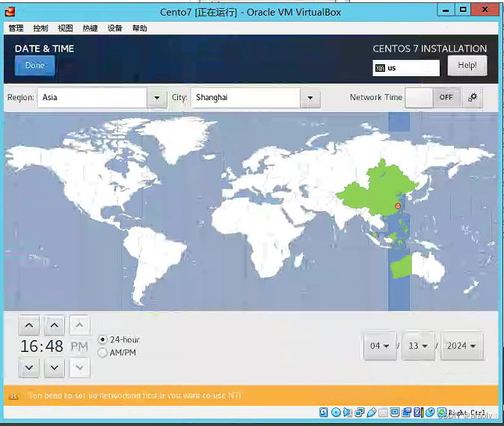Click the mouse integration status icon
Image resolution: width=504 pixels, height=426 pixels.
point(430,413)
